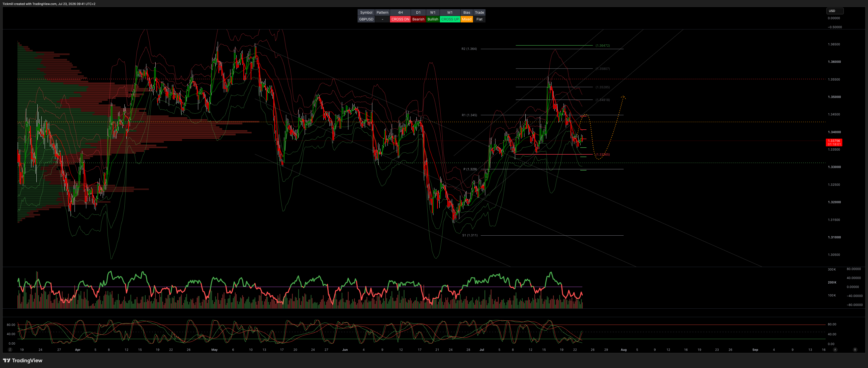Click the (1.35285) level label
Image resolution: width=868 pixels, height=368 pixels.
tap(602, 87)
